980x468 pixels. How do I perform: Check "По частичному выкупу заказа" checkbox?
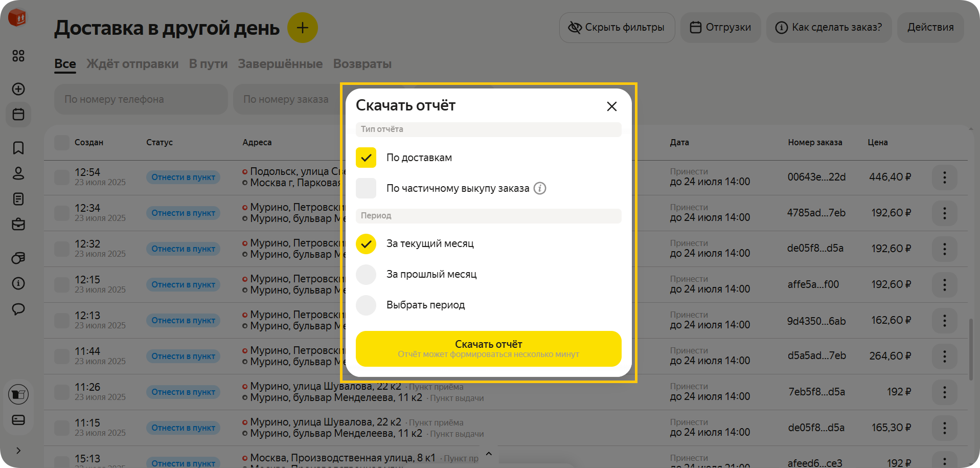tap(366, 188)
